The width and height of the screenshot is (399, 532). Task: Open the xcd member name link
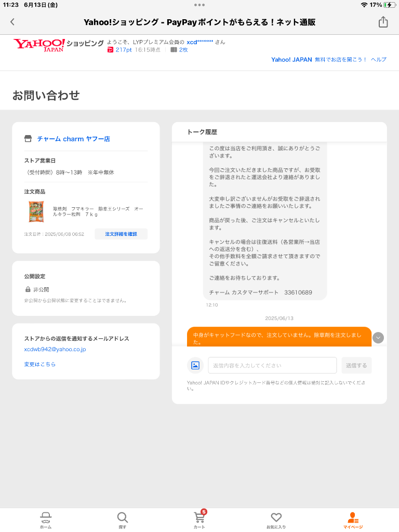[x=200, y=42]
